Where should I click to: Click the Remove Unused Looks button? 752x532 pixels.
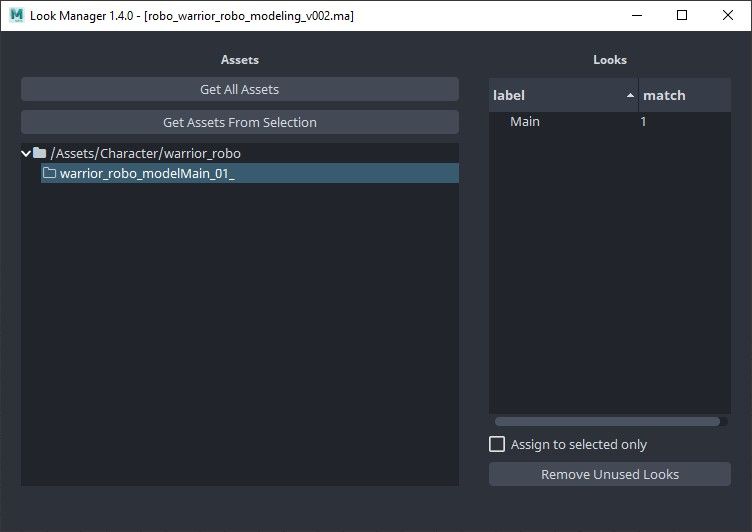point(609,474)
